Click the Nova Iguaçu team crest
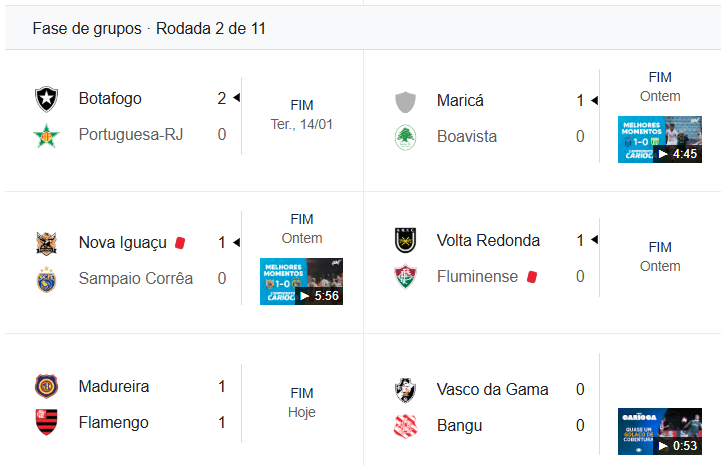Screen dimensions: 726x466 tap(46, 243)
